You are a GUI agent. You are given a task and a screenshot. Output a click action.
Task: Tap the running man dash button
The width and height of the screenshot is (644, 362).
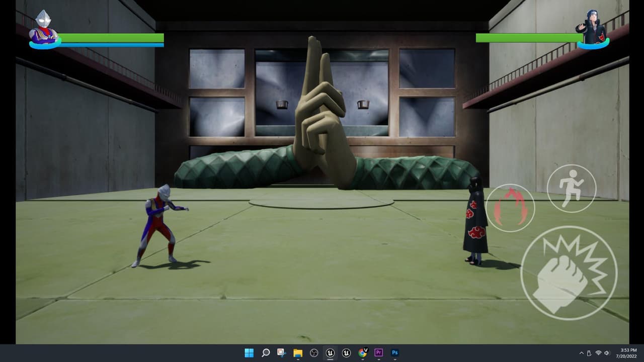[572, 189]
